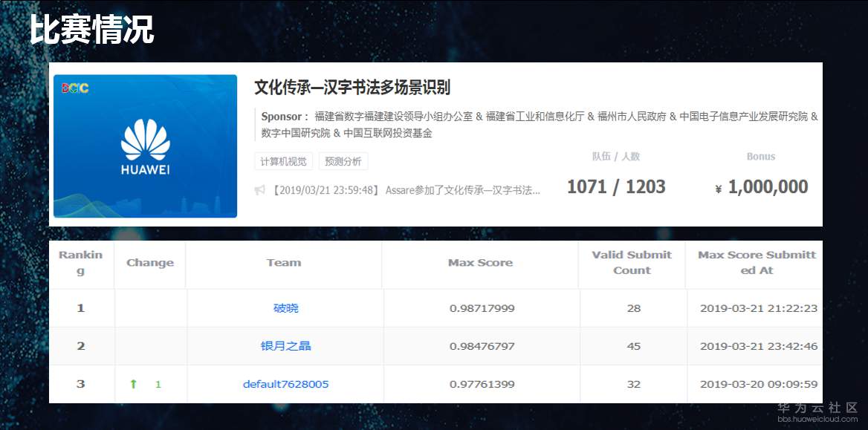868x430 pixels.
Task: Select the 计算机视觉 tag
Action: click(x=283, y=162)
